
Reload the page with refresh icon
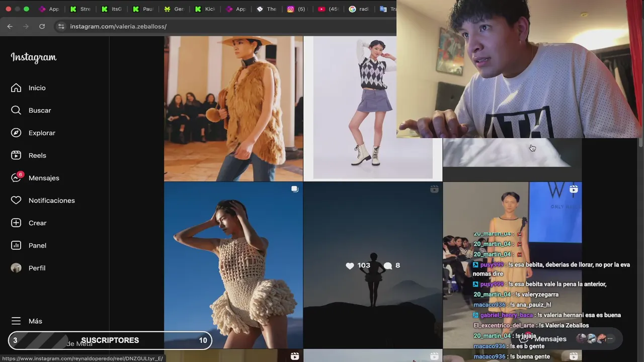click(x=42, y=26)
